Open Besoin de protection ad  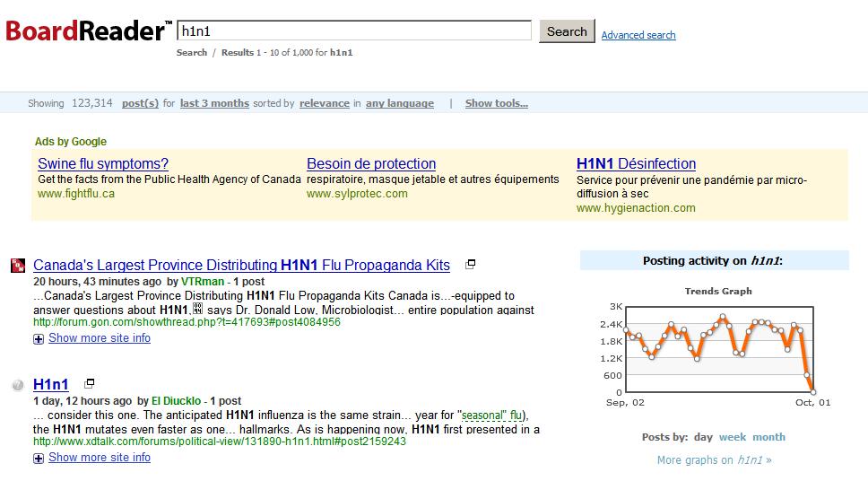click(x=371, y=164)
